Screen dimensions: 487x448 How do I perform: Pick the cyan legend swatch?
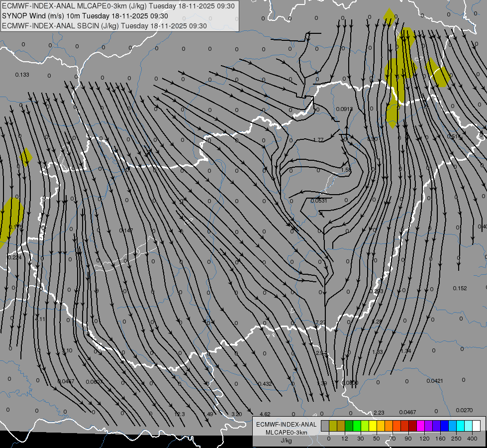460,426
